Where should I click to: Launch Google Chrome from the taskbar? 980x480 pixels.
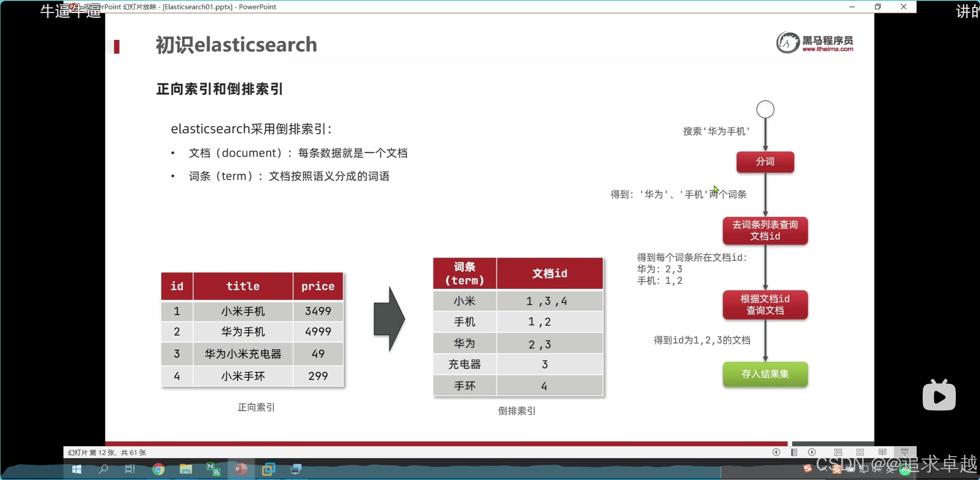tap(158, 469)
